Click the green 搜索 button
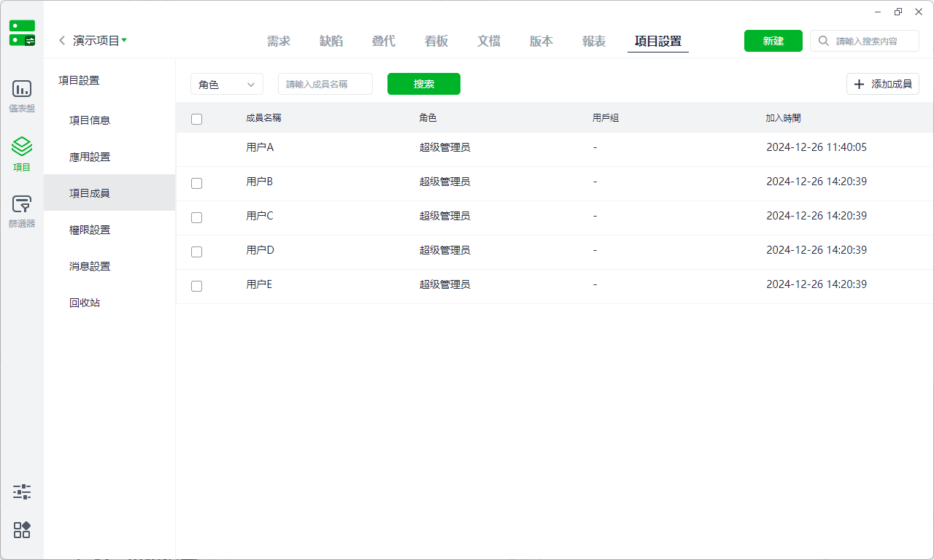This screenshot has height=560, width=934. pyautogui.click(x=424, y=84)
